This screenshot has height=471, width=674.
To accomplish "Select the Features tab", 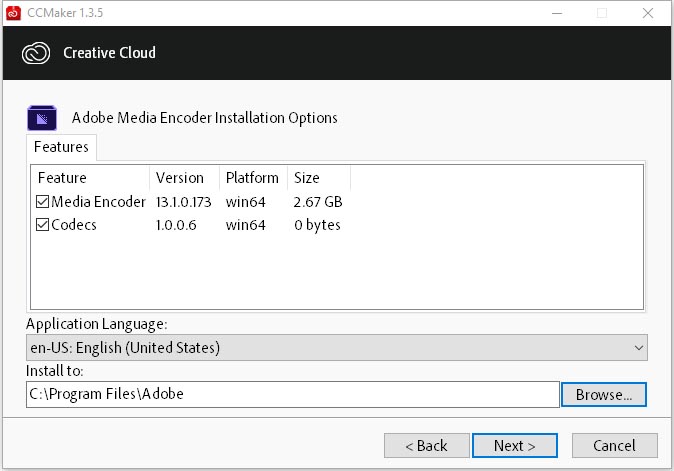I will click(x=61, y=147).
